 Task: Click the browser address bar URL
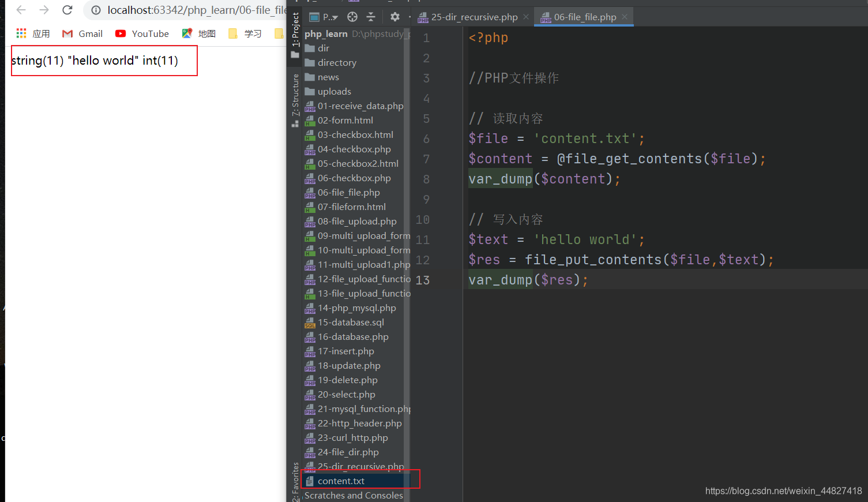click(x=197, y=10)
